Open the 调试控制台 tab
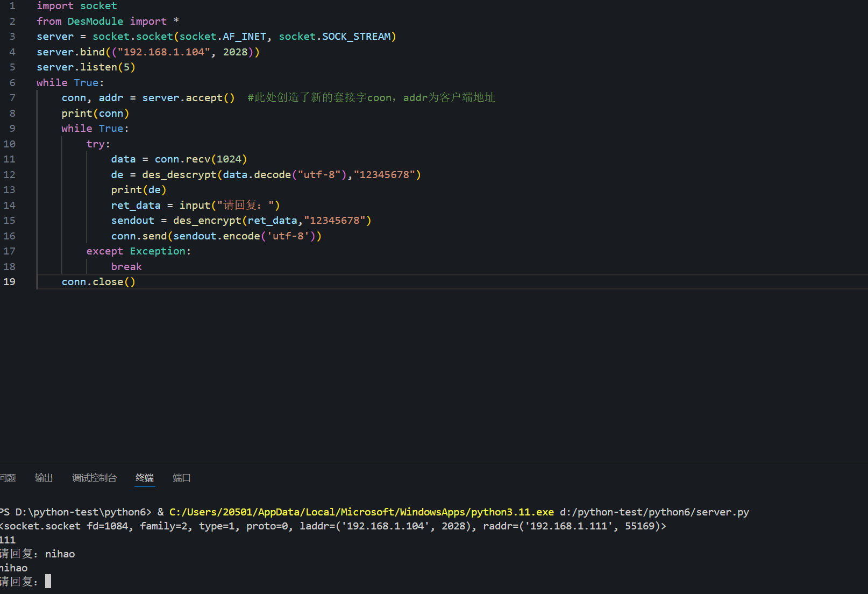Image resolution: width=868 pixels, height=594 pixels. [95, 478]
